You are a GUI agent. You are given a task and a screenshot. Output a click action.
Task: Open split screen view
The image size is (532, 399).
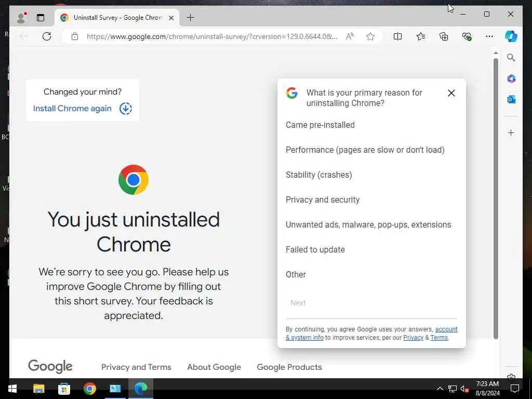click(x=397, y=36)
